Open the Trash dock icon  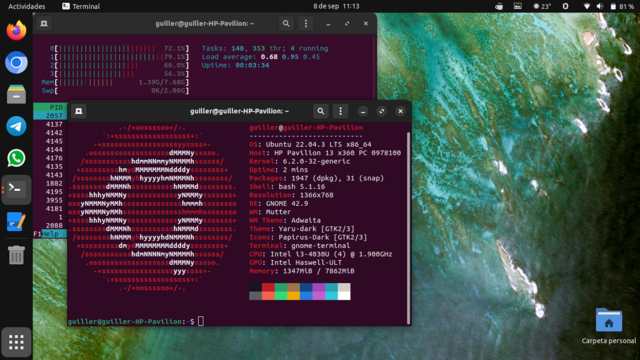(16, 255)
